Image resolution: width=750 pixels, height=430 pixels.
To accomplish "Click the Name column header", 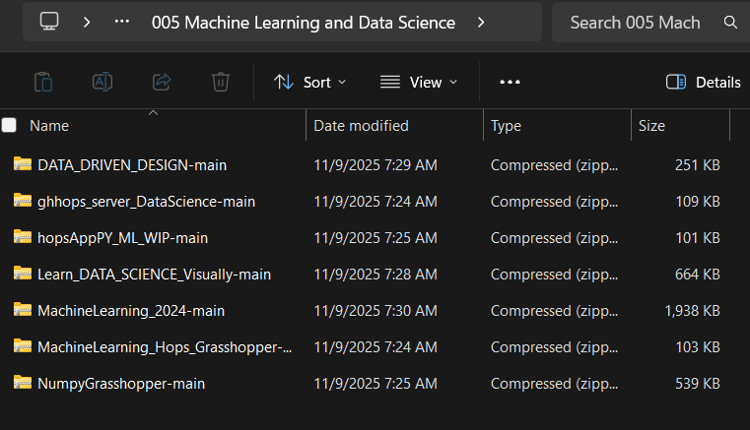I will (50, 126).
